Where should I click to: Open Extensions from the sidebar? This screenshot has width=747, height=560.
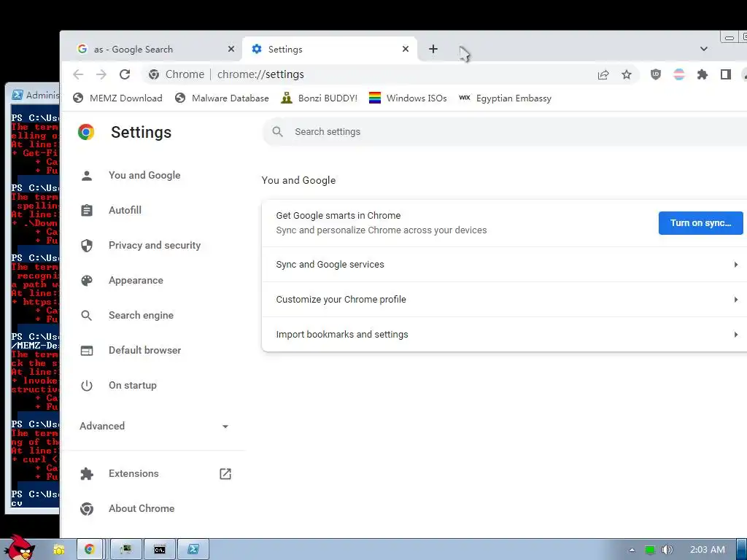pos(133,473)
